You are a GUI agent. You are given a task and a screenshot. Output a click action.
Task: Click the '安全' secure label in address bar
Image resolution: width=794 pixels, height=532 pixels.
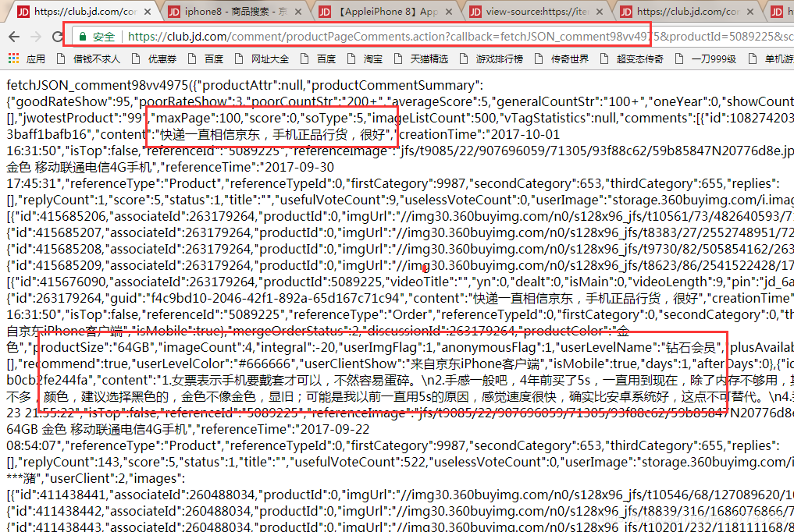pos(104,37)
